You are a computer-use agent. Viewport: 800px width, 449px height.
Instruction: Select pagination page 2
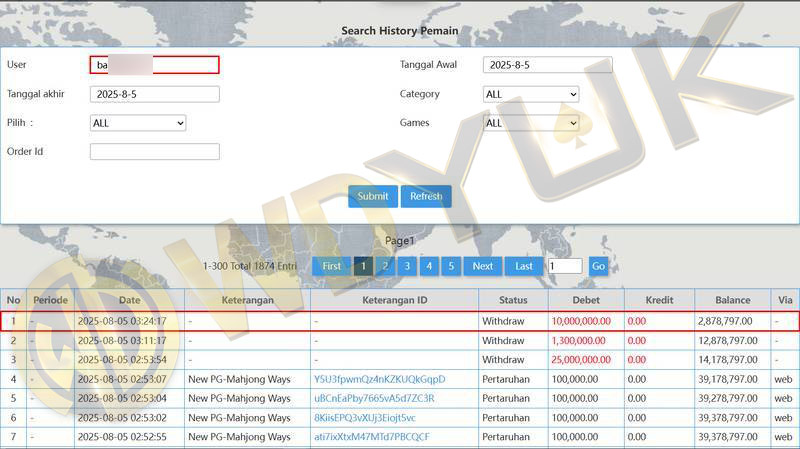point(385,266)
